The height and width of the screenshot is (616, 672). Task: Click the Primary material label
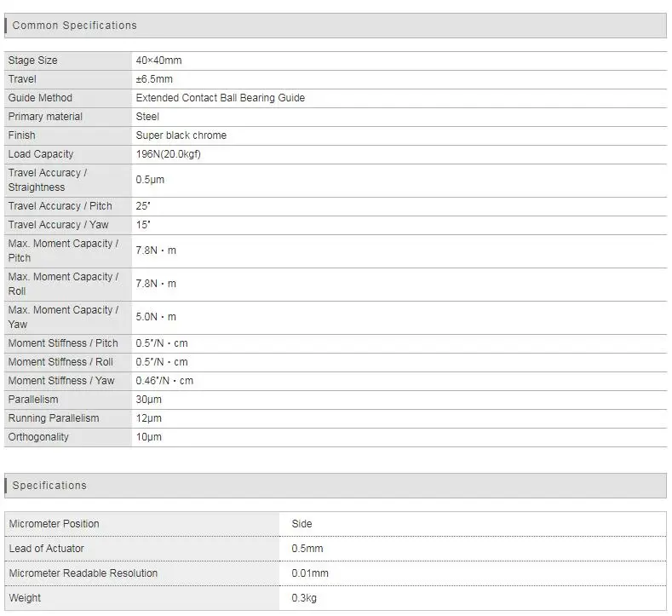coord(45,117)
